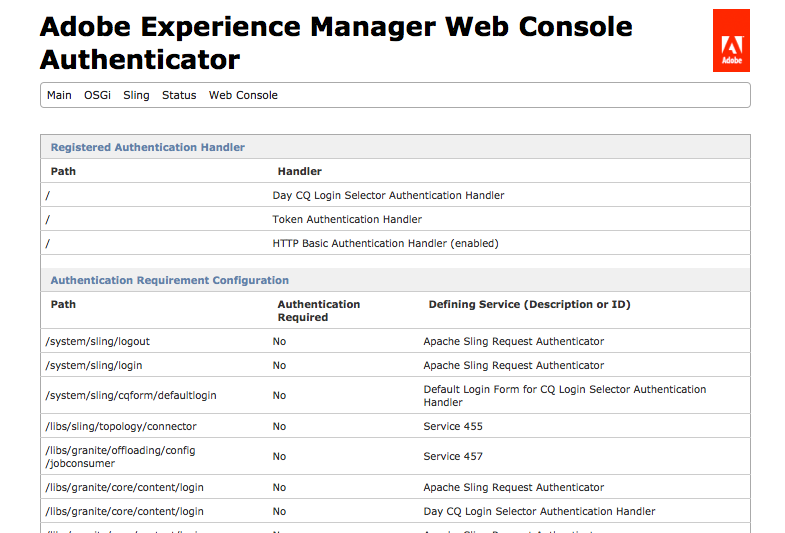This screenshot has height=533, width=785.
Task: Select the Token Authentication Handler row
Action: coord(347,219)
